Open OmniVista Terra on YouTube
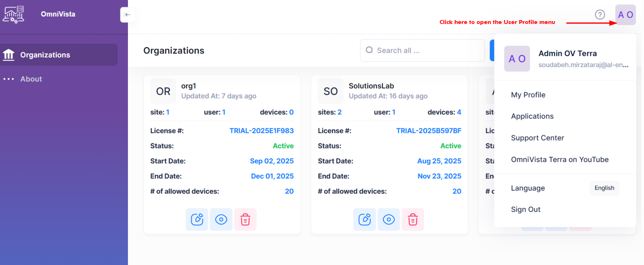This screenshot has height=265, width=644. pyautogui.click(x=560, y=159)
